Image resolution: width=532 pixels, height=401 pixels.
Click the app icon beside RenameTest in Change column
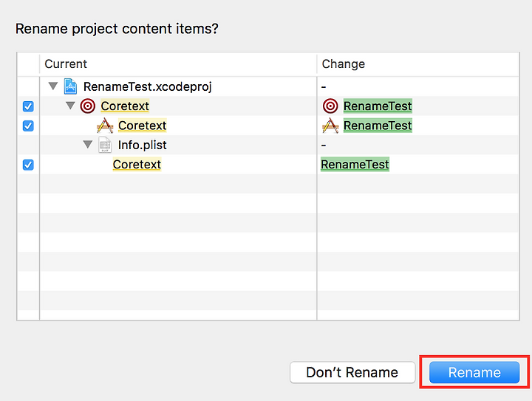330,126
